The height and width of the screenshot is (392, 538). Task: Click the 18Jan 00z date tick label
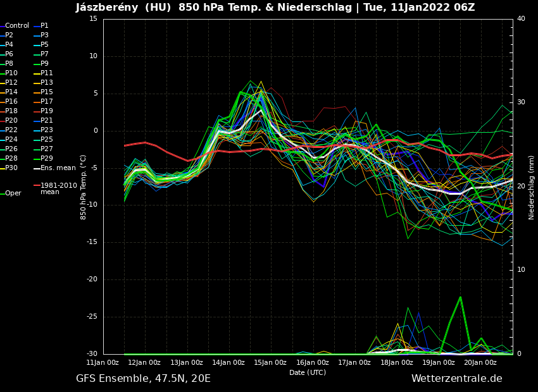[x=396, y=363]
